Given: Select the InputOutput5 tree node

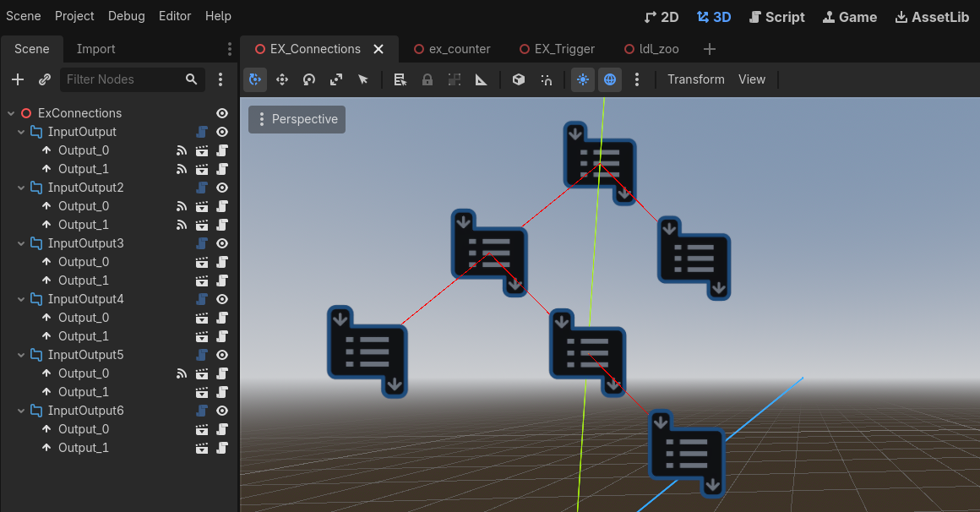Looking at the screenshot, I should pos(85,355).
